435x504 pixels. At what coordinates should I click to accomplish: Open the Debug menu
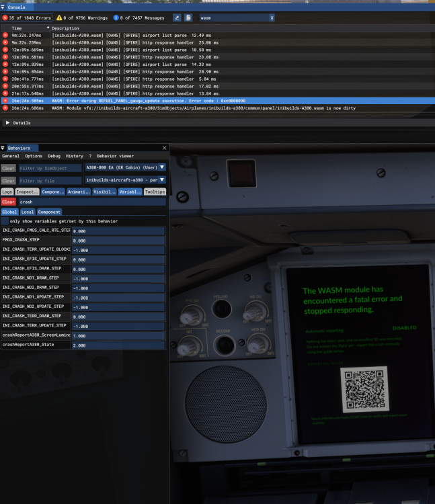[x=54, y=156]
